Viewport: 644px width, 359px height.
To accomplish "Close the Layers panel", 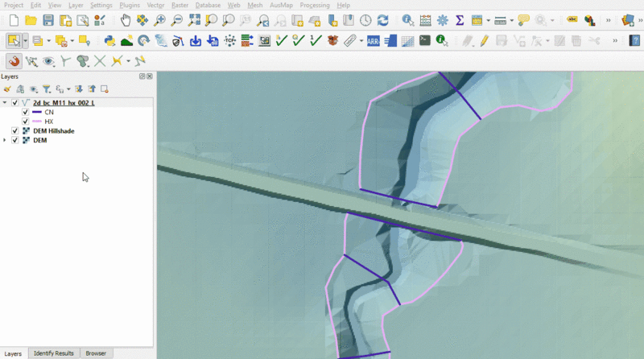I will [x=150, y=76].
